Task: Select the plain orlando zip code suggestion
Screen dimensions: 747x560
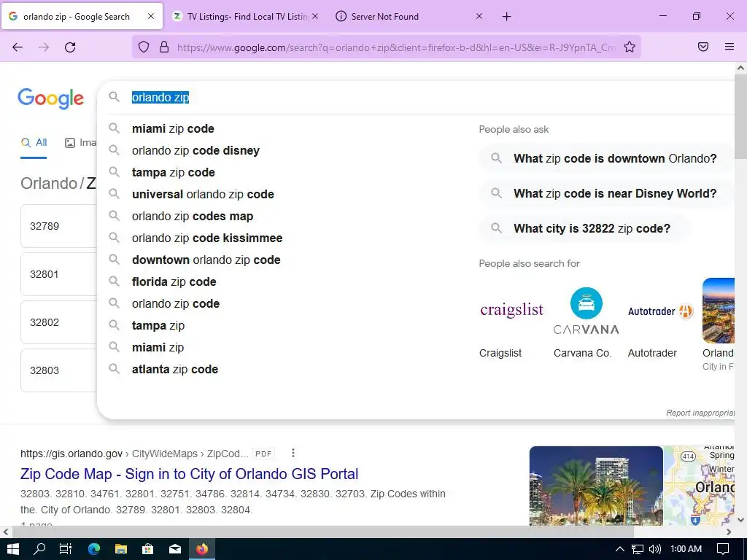Action: coord(176,304)
